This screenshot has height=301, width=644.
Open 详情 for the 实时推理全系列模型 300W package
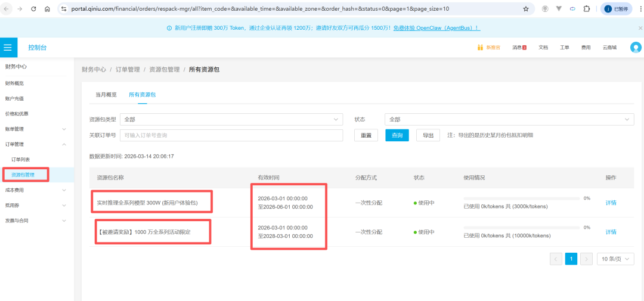pyautogui.click(x=611, y=203)
